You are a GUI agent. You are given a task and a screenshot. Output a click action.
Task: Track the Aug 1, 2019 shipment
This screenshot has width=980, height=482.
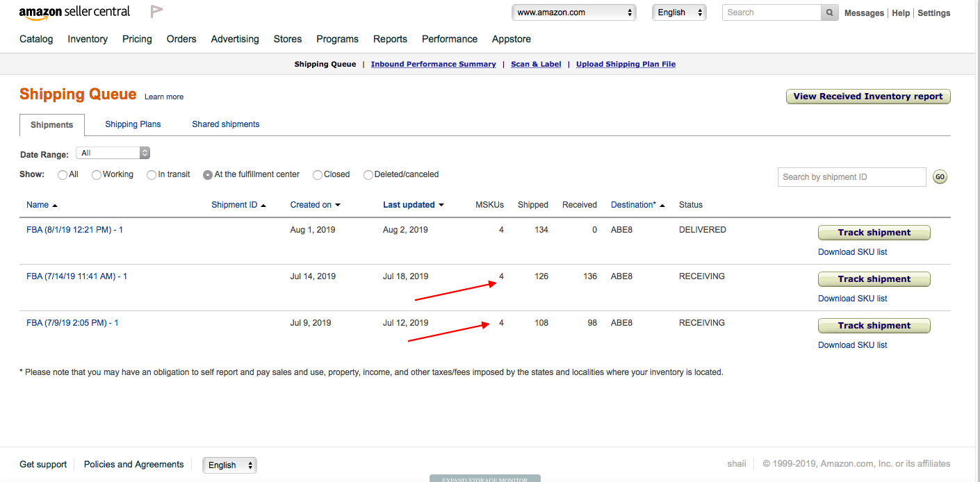coord(874,233)
